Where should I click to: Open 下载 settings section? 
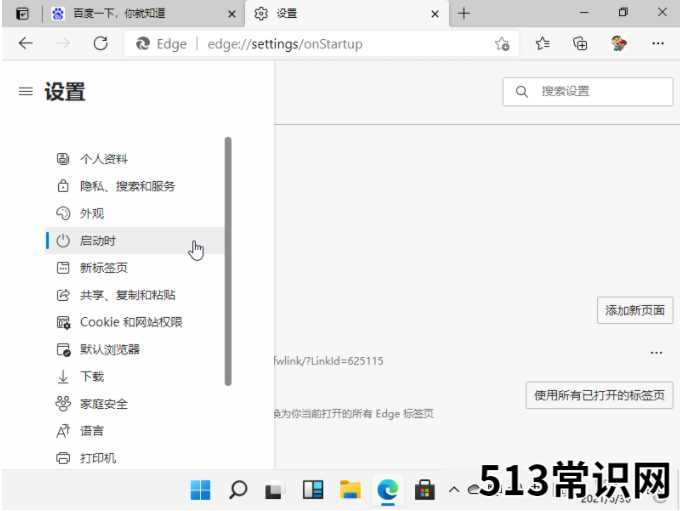pyautogui.click(x=134, y=377)
